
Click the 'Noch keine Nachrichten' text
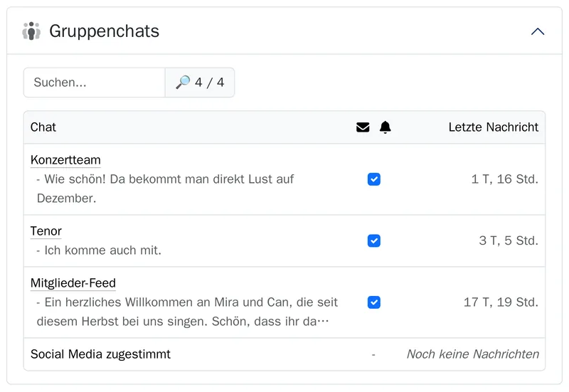(x=473, y=354)
